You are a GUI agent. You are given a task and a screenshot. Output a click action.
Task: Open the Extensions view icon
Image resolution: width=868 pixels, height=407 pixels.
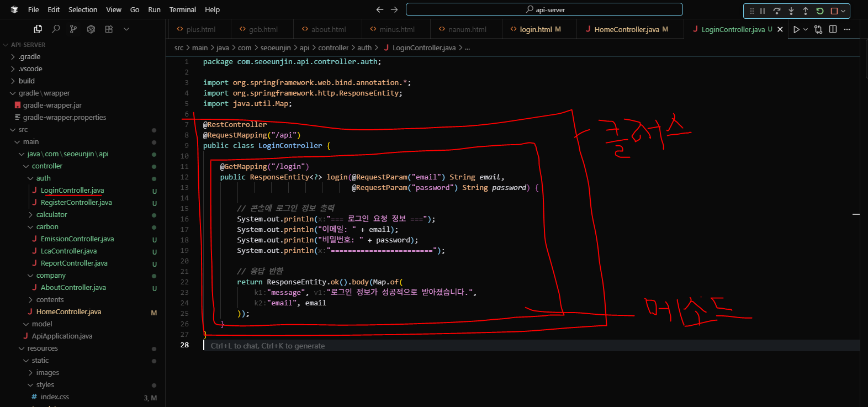[109, 29]
